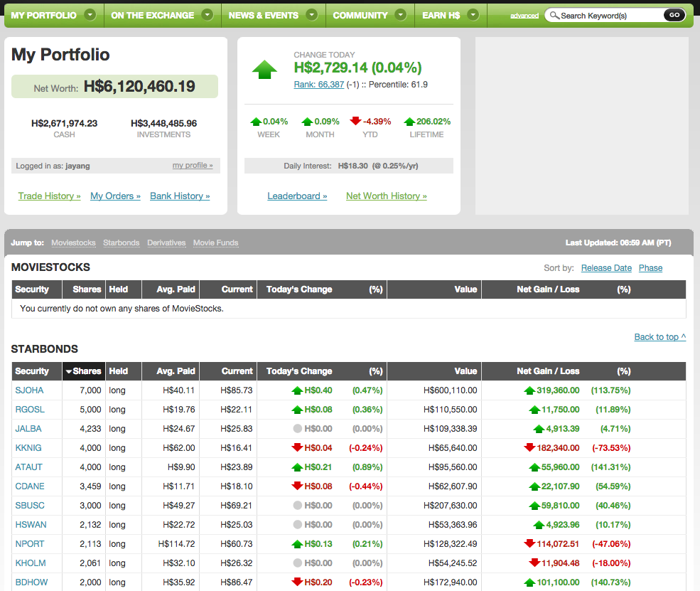
Task: Expand the News & Events menu arrow
Action: tap(311, 15)
